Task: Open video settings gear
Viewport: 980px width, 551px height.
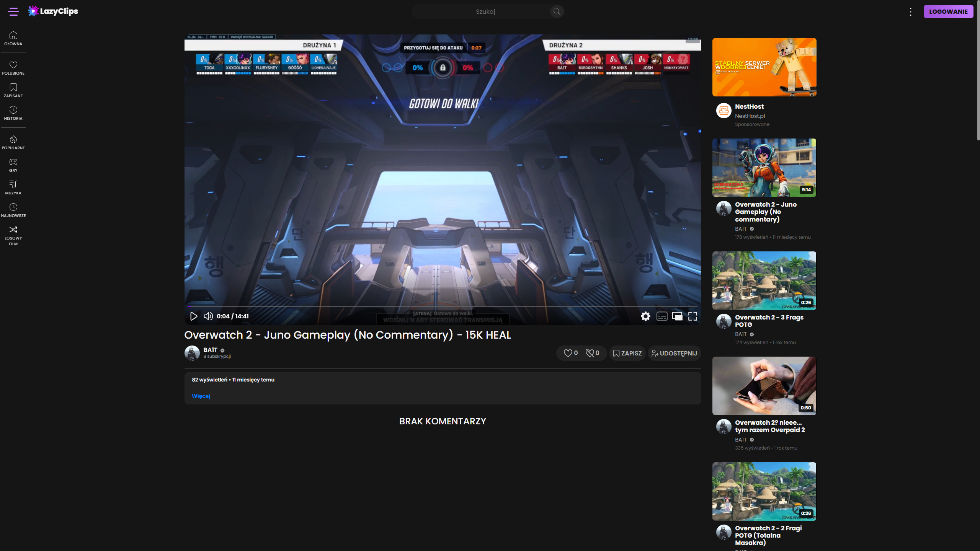Action: (645, 316)
